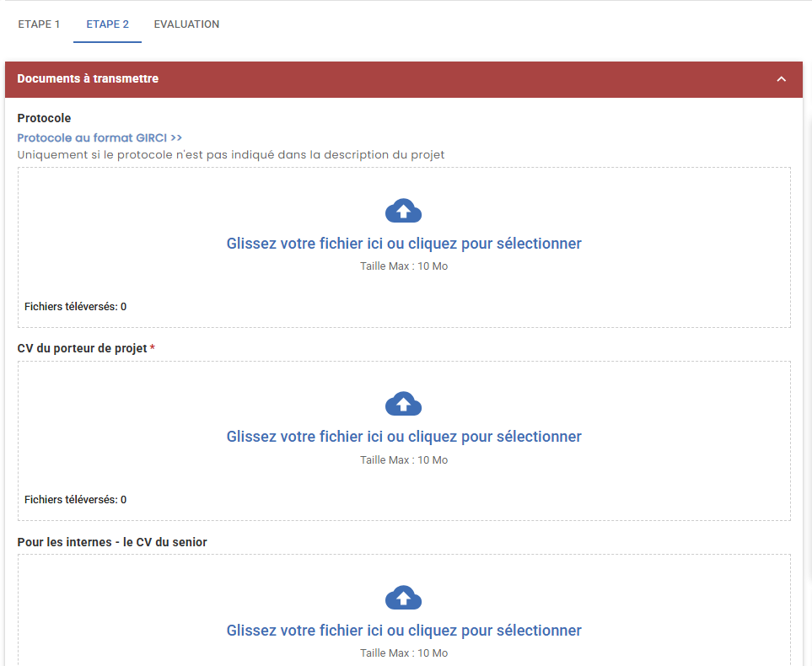Click the 'CV du porteur de projet' label
The image size is (812, 666).
tap(82, 348)
